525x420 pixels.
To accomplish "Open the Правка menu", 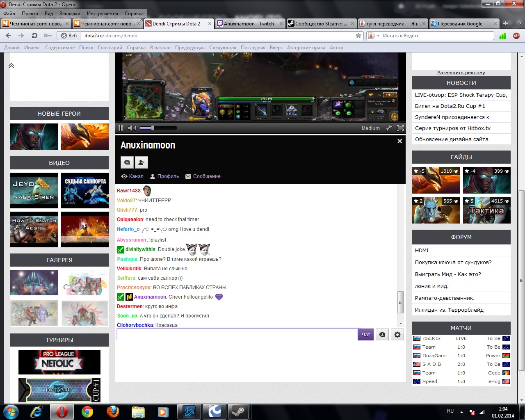I will tap(30, 14).
